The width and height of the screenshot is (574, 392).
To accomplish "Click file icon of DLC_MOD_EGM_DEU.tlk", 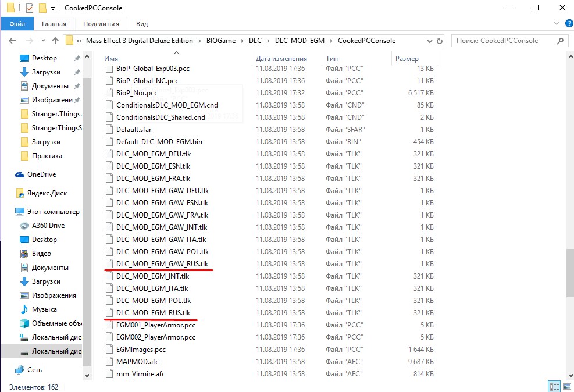I will tap(109, 154).
